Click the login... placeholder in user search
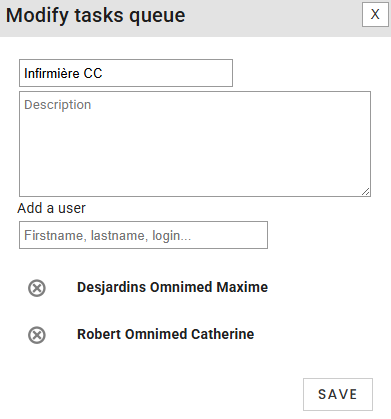 pyautogui.click(x=172, y=236)
